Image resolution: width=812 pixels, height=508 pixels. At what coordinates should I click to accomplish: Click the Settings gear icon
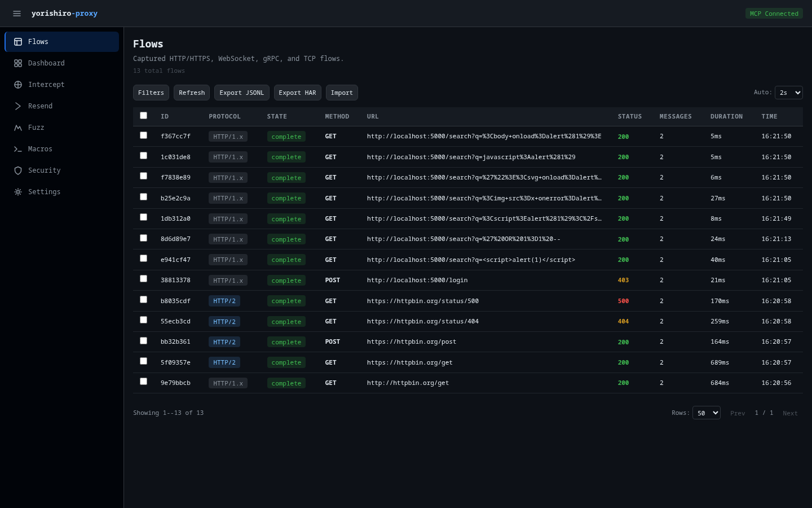[x=18, y=192]
